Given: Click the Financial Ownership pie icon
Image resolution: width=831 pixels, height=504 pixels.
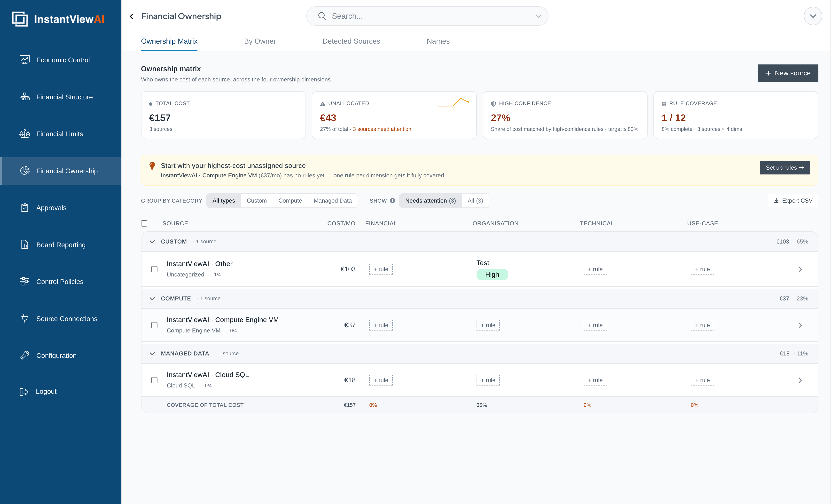Looking at the screenshot, I should point(25,171).
